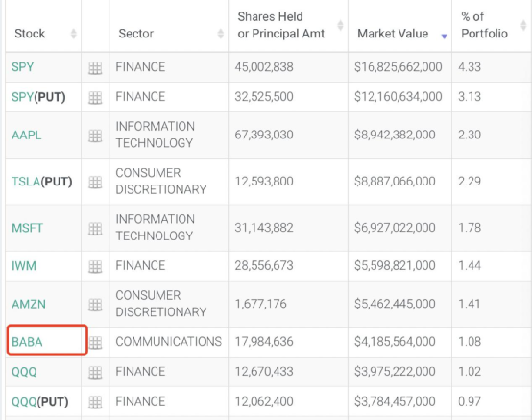Select shares value 32,525,500

[x=264, y=97]
